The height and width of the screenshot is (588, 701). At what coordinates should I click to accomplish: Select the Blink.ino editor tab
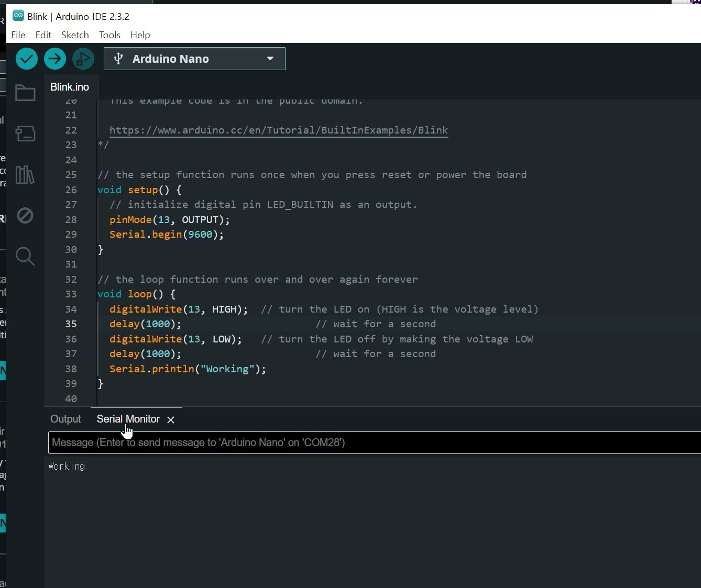(x=70, y=87)
